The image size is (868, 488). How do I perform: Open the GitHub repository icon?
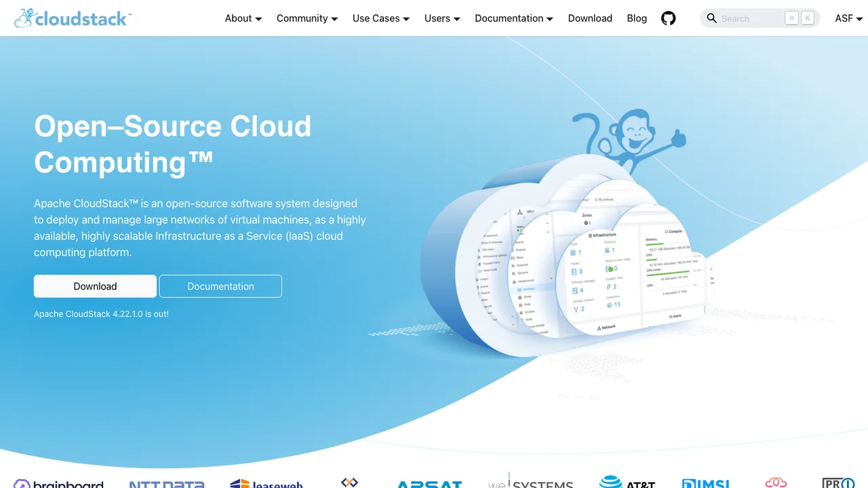click(x=669, y=18)
